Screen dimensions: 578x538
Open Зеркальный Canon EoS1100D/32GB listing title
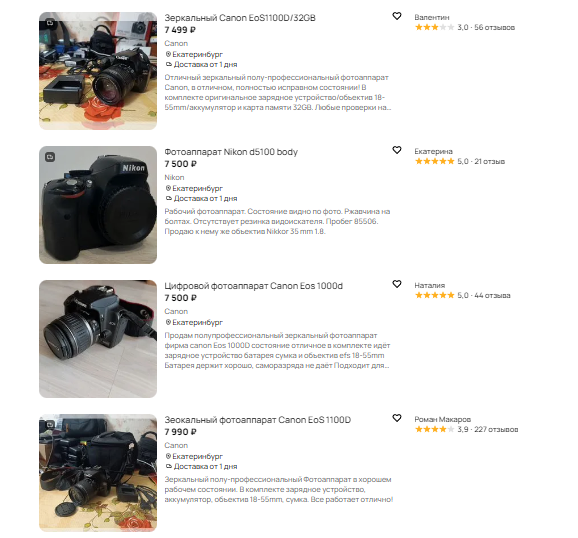point(240,18)
